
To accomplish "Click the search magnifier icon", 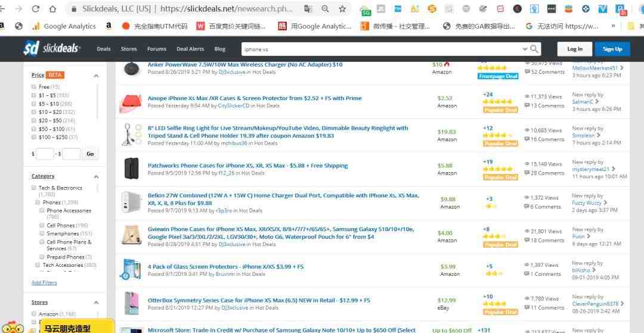I will (534, 49).
